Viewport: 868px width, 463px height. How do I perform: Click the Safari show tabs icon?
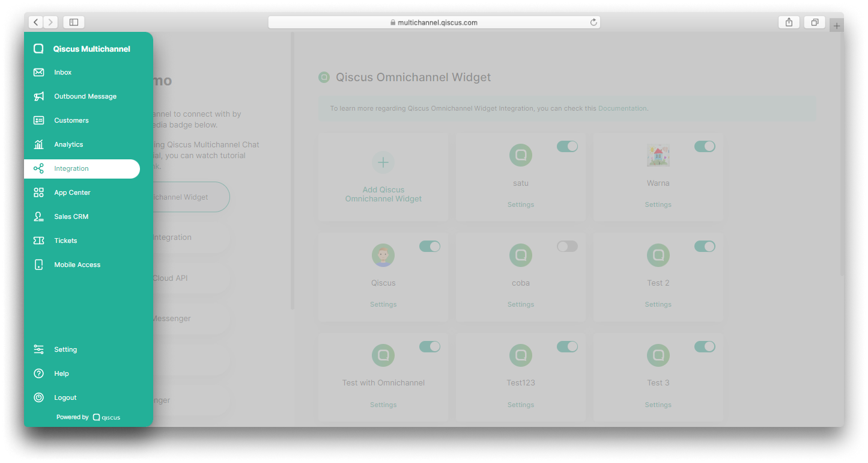pos(815,22)
